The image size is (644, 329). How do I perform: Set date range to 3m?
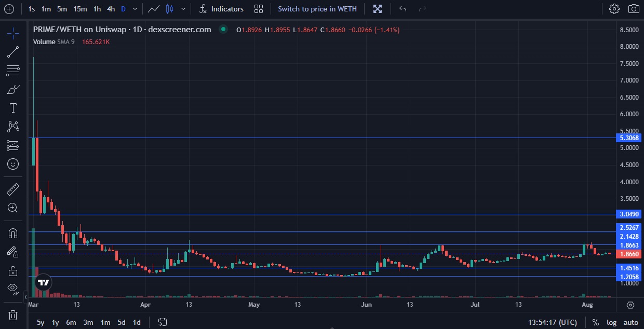click(88, 322)
